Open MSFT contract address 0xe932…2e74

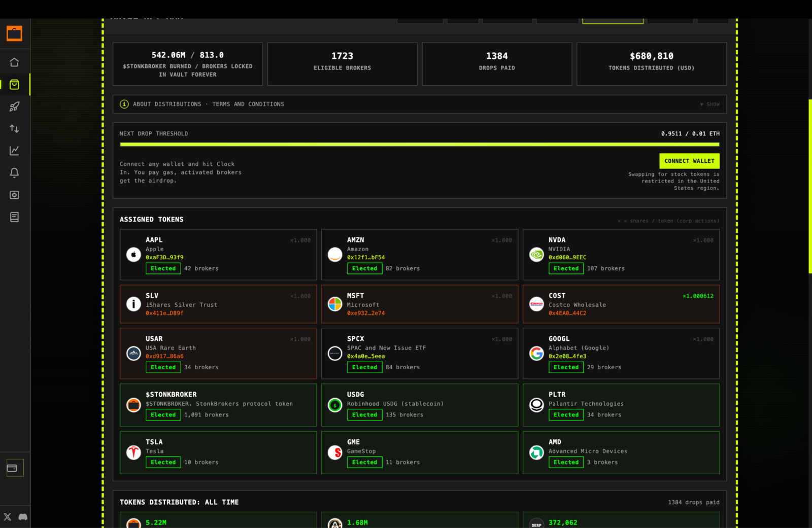[x=366, y=313]
